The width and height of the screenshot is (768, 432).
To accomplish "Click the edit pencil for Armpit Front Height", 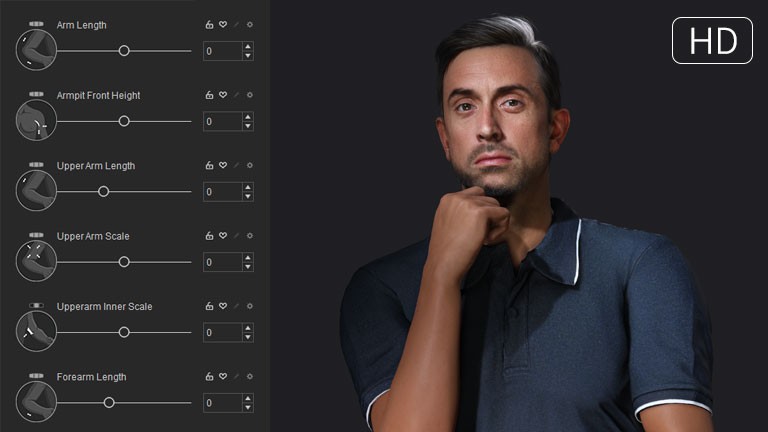I will coord(237,96).
